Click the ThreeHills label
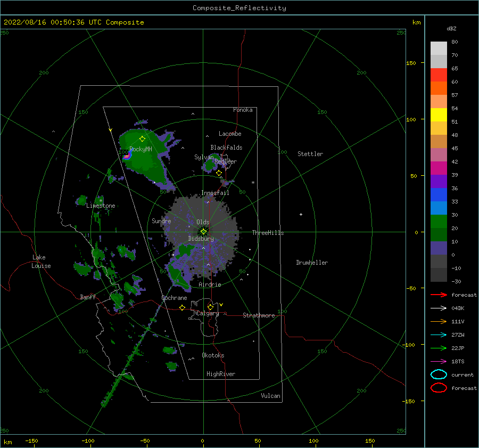Screen dimensions: 479x448 point(268,233)
